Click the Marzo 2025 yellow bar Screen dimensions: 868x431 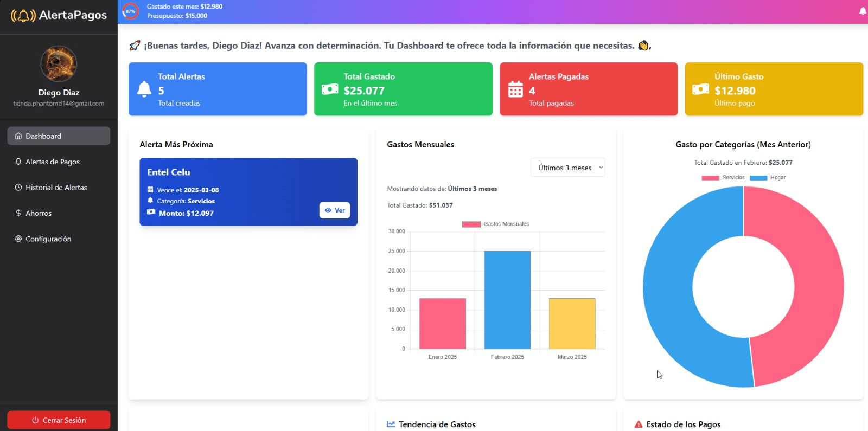(572, 324)
